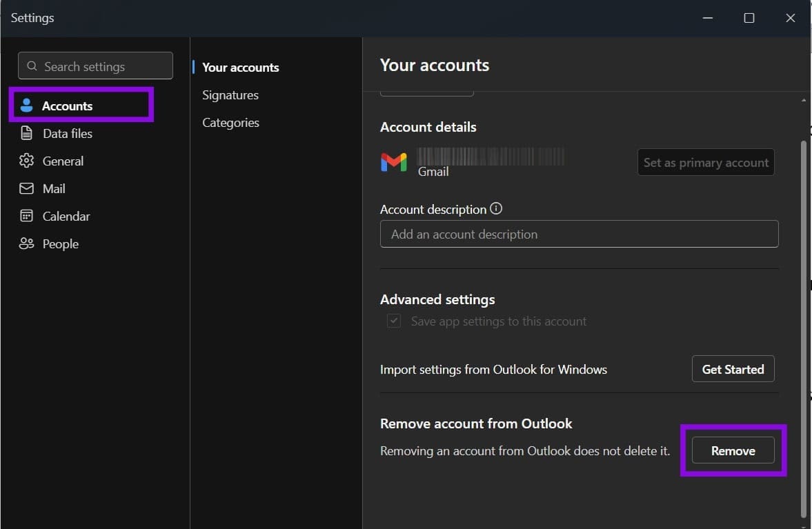Click the search magnifier icon

click(32, 66)
